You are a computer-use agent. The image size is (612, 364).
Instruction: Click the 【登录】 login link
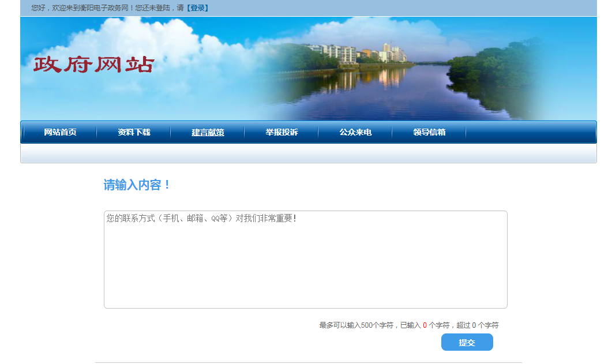(197, 8)
